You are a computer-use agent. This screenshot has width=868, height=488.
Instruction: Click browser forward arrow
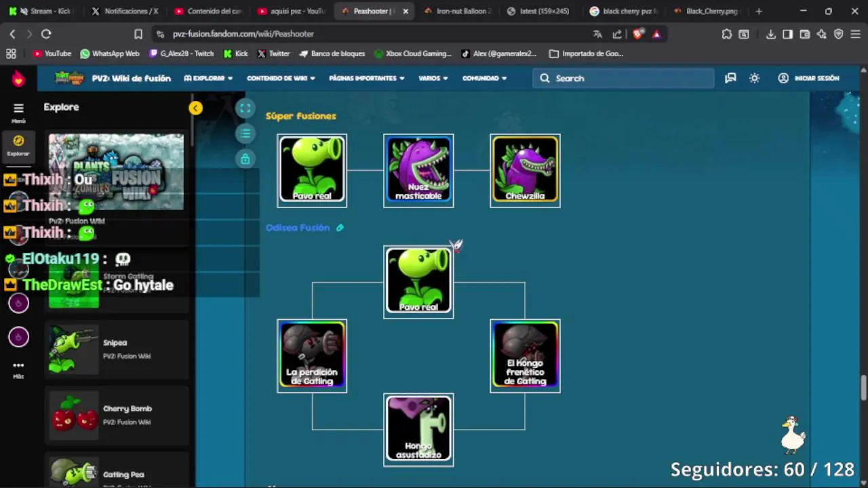tap(28, 34)
